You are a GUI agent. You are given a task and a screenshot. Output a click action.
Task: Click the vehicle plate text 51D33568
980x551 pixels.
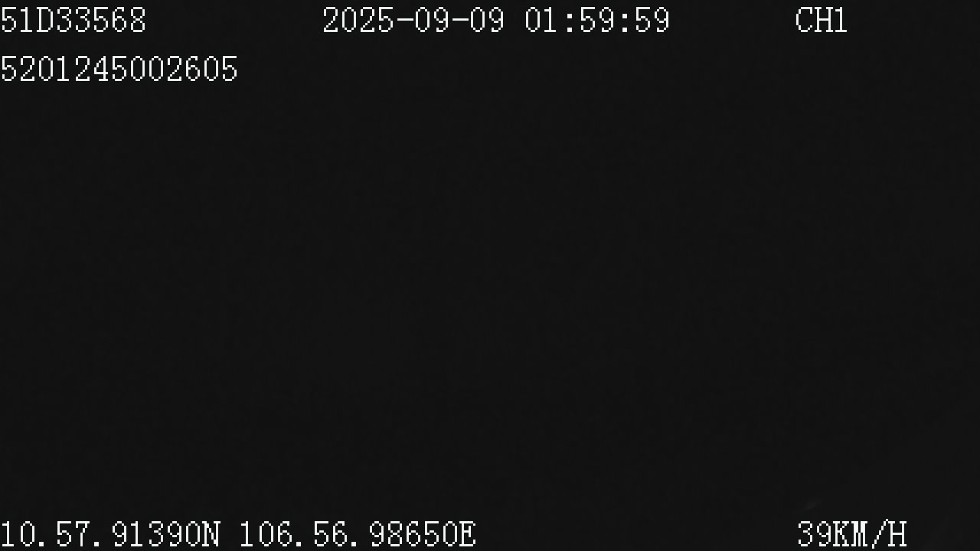pyautogui.click(x=73, y=21)
